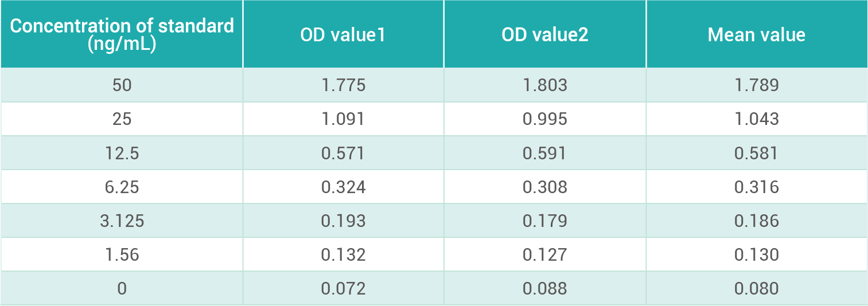Image resolution: width=868 pixels, height=306 pixels.
Task: Select the cell containing 0.995
Action: pyautogui.click(x=544, y=119)
